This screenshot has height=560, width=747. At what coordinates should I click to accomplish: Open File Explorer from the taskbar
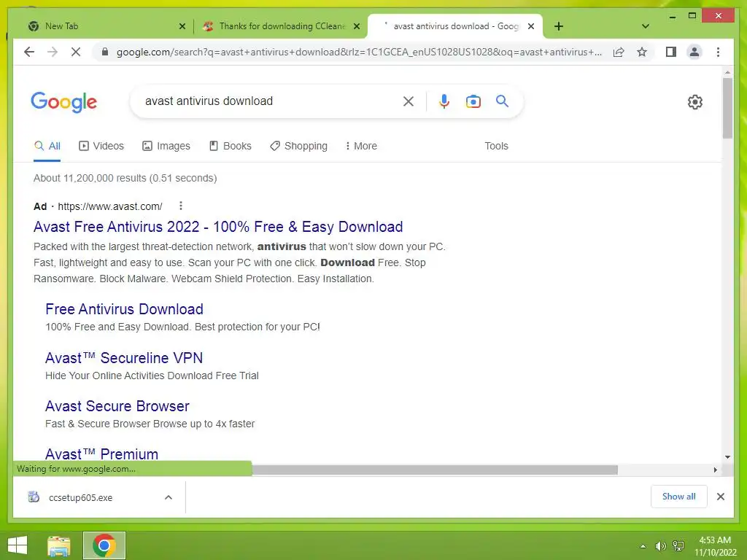point(59,545)
